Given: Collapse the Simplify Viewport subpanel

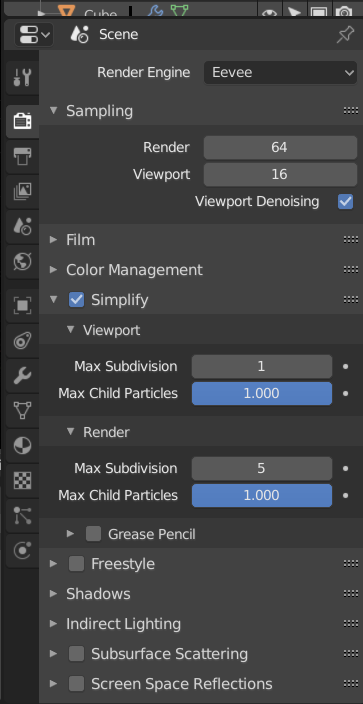Looking at the screenshot, I should [x=71, y=330].
